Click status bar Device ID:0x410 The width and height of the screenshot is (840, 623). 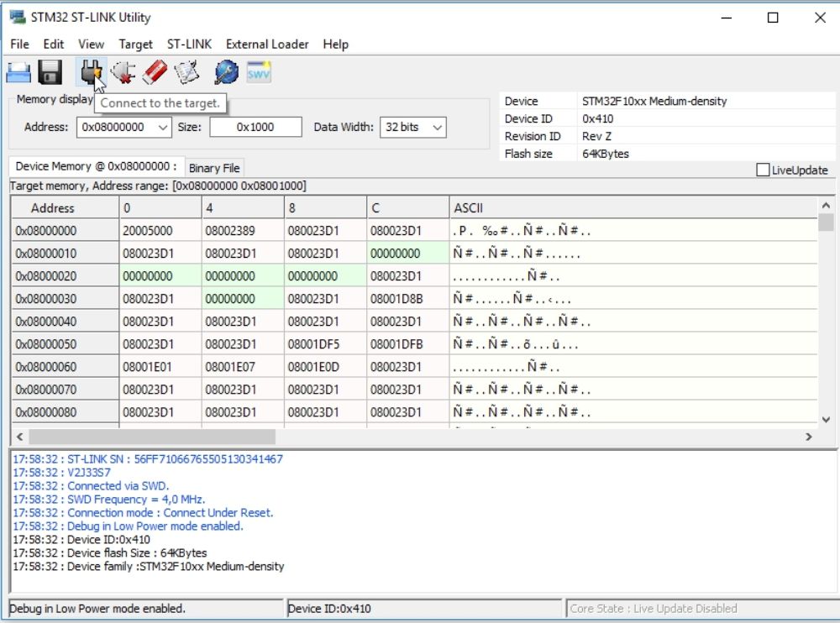pyautogui.click(x=424, y=609)
